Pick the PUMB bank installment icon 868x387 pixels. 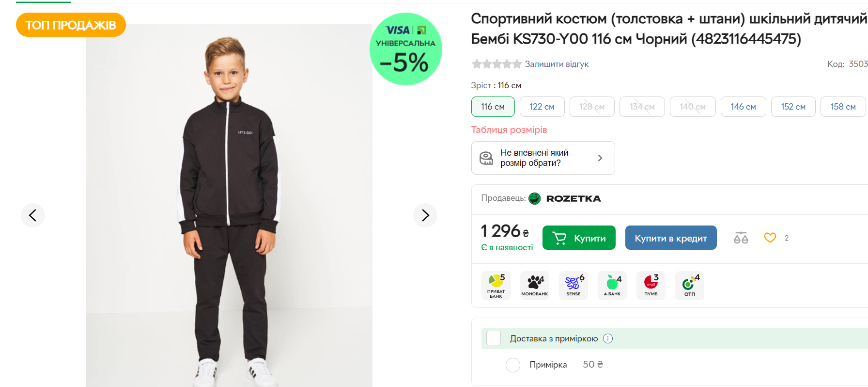651,286
